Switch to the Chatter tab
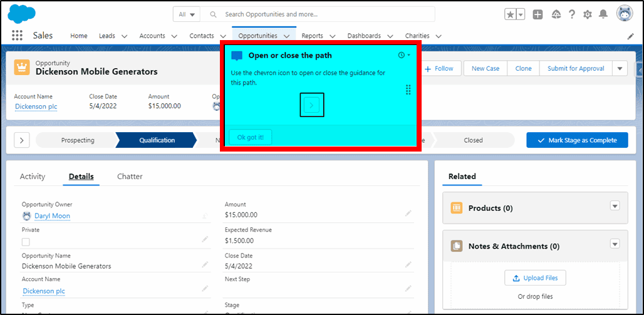The height and width of the screenshot is (315, 644). coord(130,177)
